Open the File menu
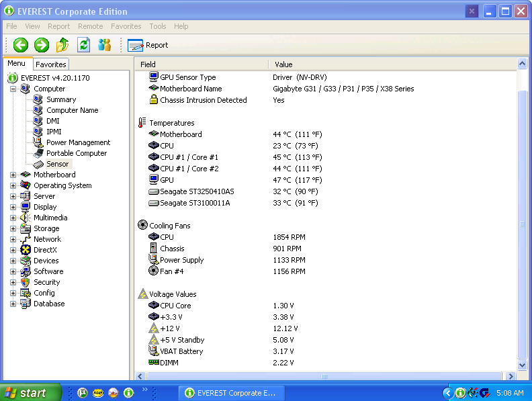 (x=11, y=26)
